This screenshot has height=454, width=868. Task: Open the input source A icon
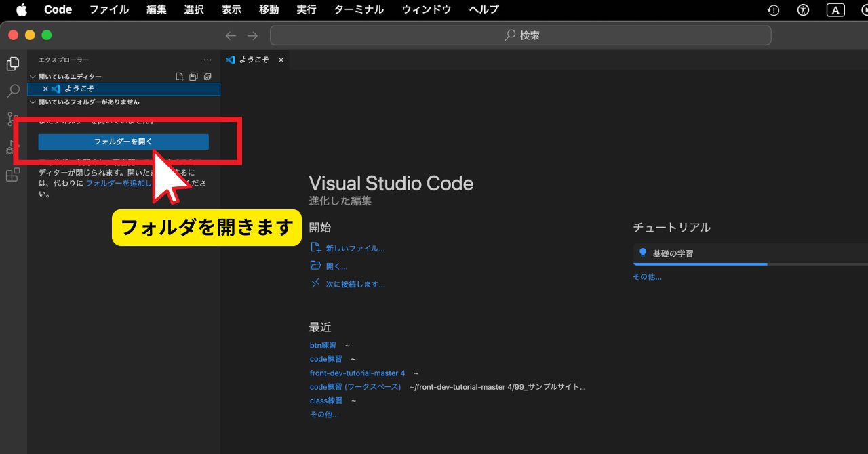[x=835, y=9]
